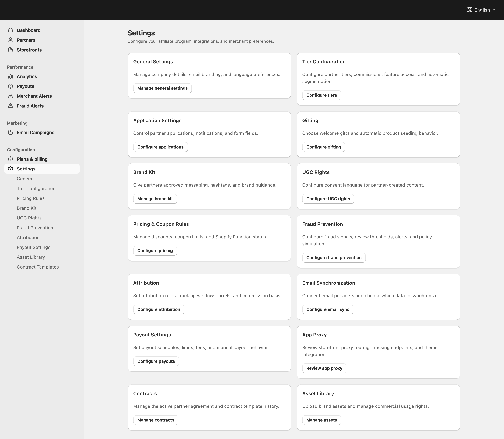Click Manage contracts button
The width and height of the screenshot is (504, 439).
156,420
